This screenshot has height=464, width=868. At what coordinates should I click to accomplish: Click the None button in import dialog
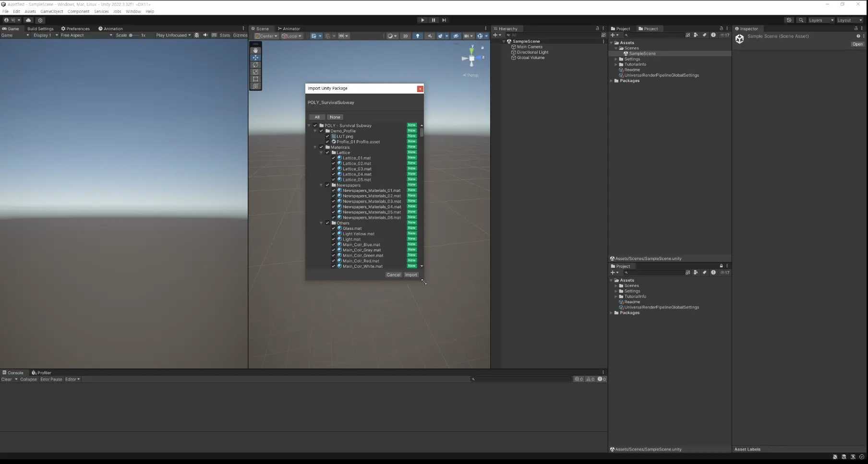(335, 117)
